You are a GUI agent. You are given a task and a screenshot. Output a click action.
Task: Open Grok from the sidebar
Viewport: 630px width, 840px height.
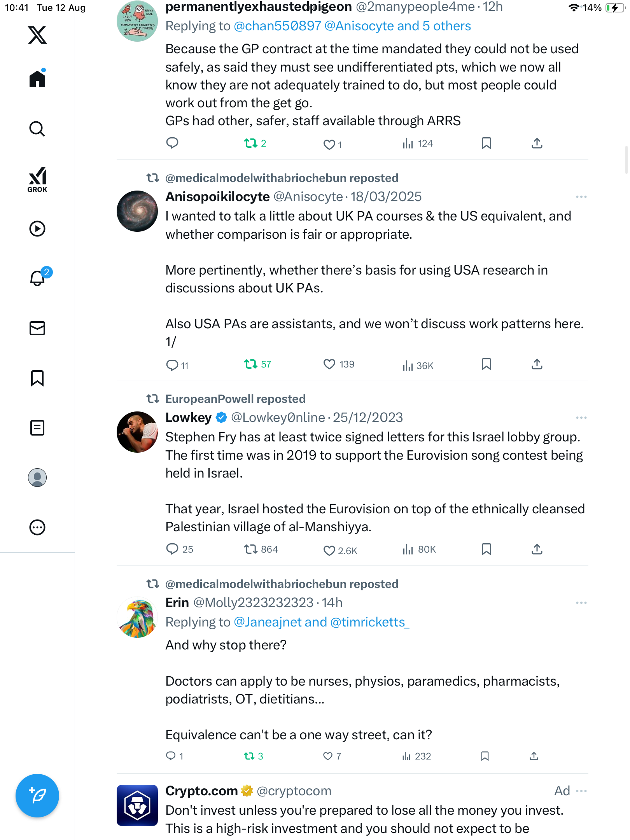click(x=37, y=179)
